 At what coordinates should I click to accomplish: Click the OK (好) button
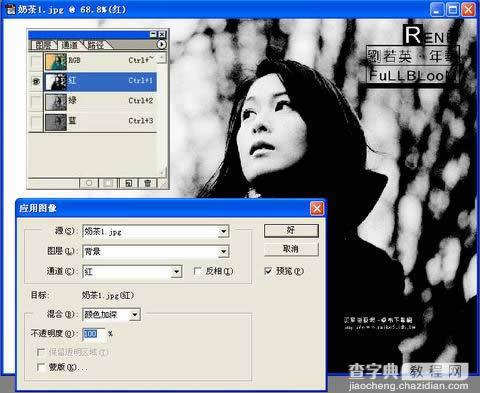pyautogui.click(x=291, y=230)
